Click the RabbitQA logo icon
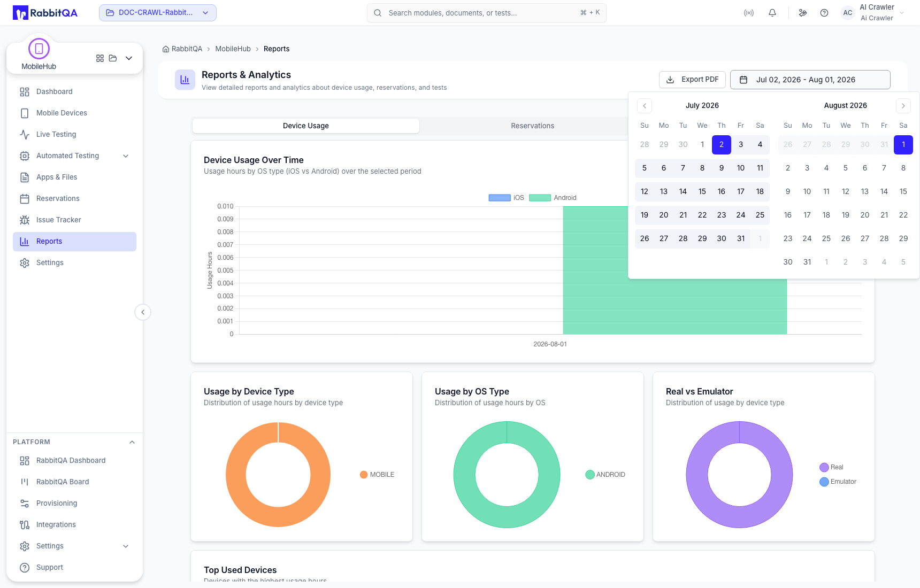Screen dimensions: 920x588 click(x=20, y=13)
